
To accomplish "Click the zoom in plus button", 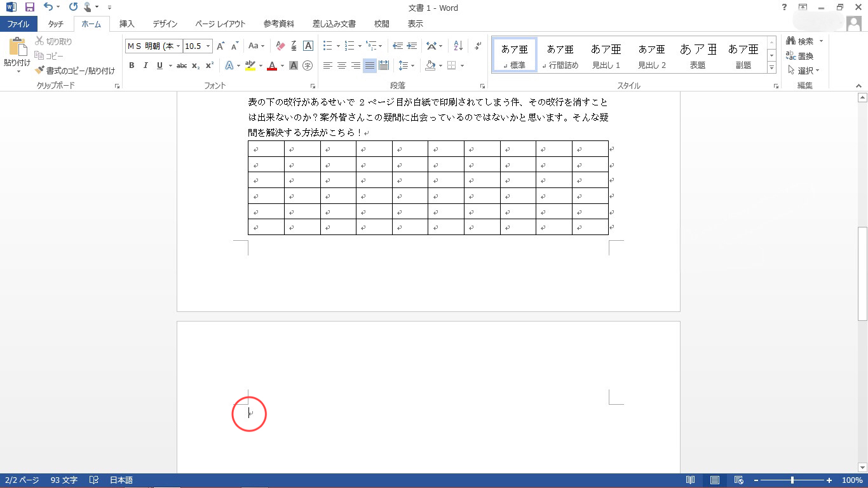I will pyautogui.click(x=829, y=480).
